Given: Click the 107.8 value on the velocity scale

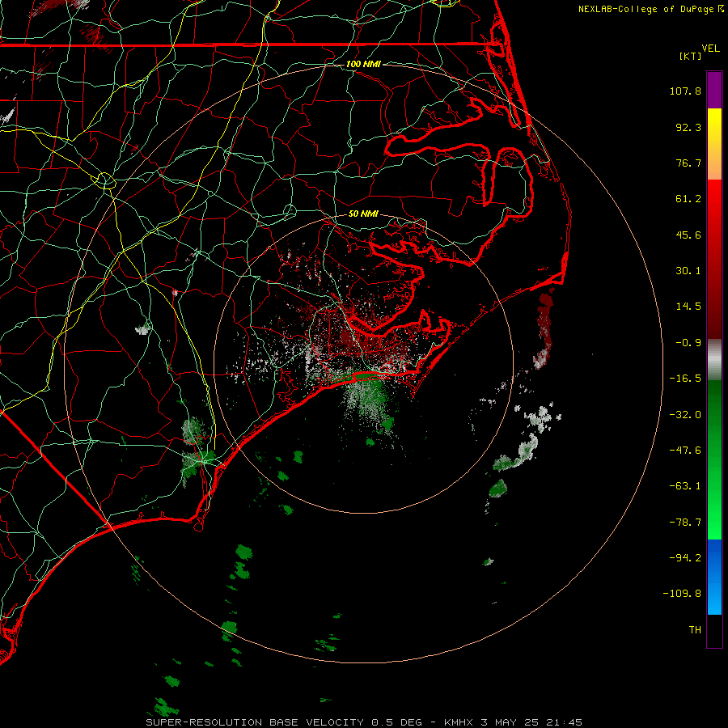Looking at the screenshot, I should click(685, 91).
